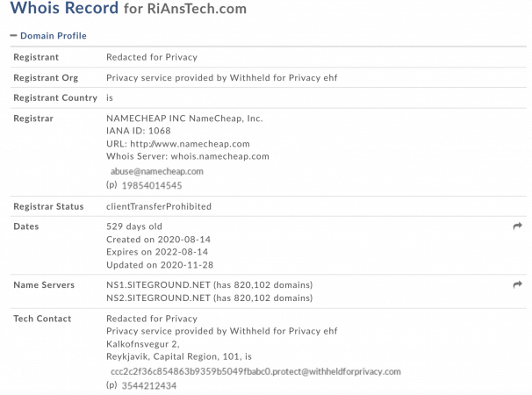
Task: Click the Registrant Country value 'is'
Action: (110, 97)
